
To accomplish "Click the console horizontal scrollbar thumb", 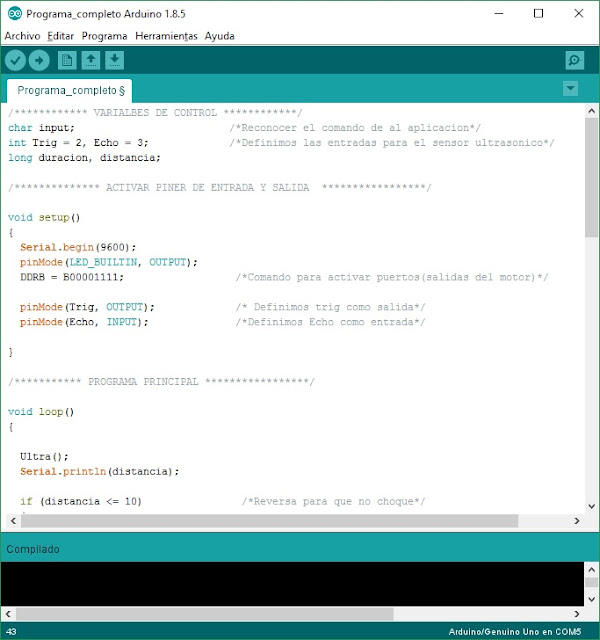I will click(204, 613).
